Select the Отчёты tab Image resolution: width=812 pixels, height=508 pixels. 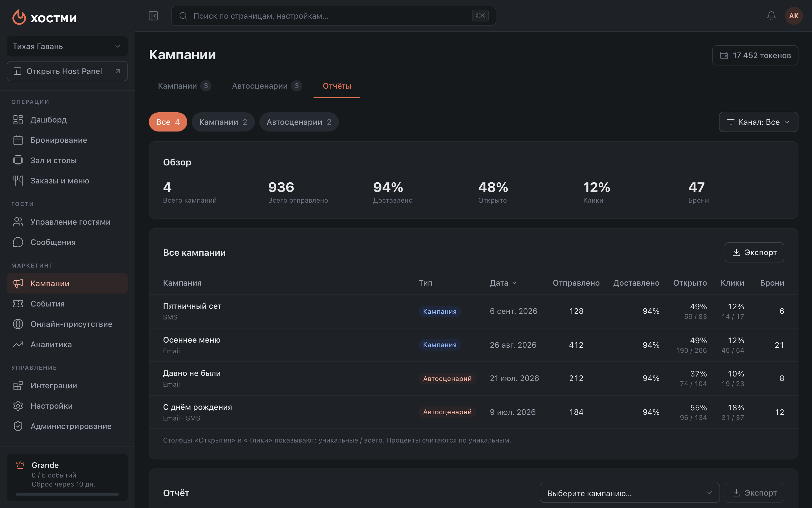coord(337,86)
